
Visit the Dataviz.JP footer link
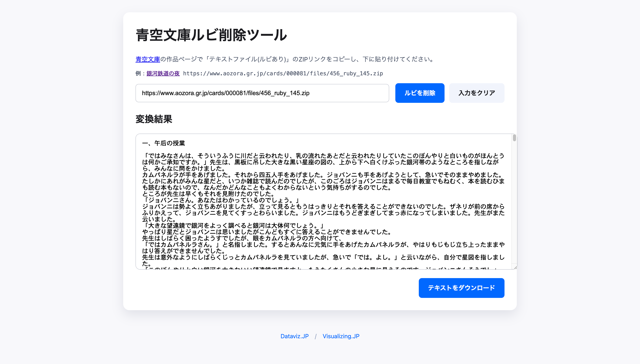pyautogui.click(x=294, y=336)
